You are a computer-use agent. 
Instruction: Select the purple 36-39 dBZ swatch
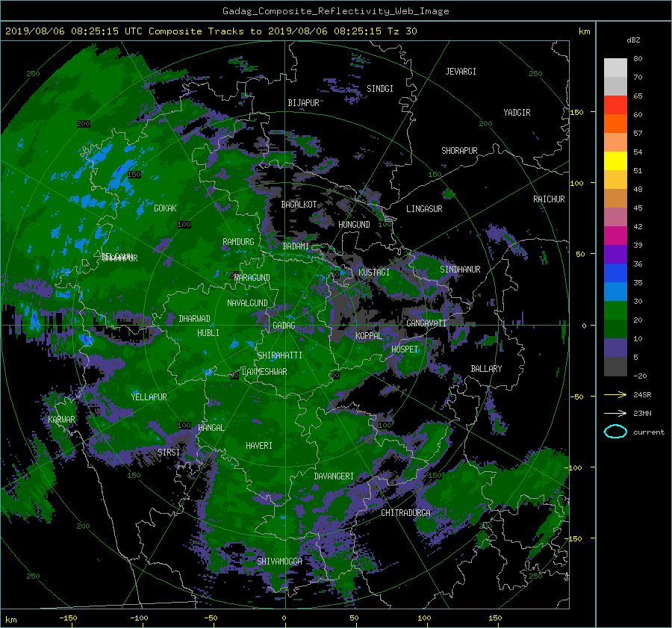click(615, 255)
